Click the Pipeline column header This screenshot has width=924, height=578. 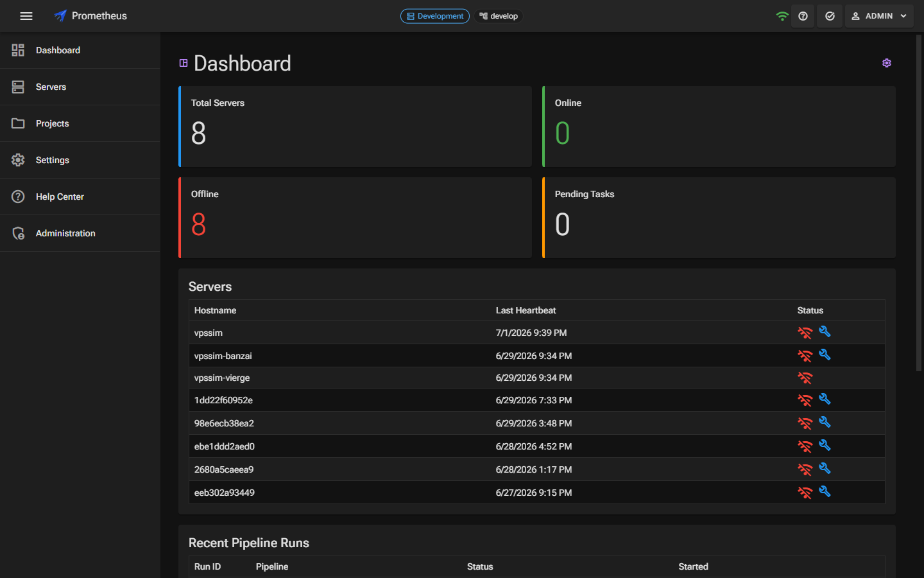[x=272, y=566]
